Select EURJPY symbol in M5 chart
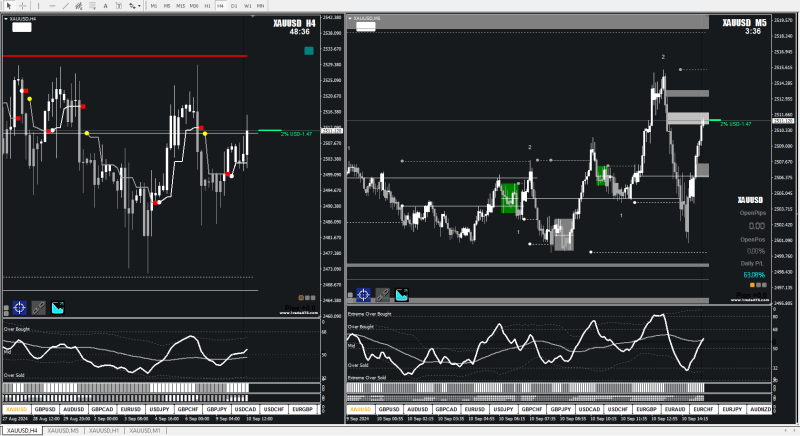The height and width of the screenshot is (436, 800). tap(732, 409)
